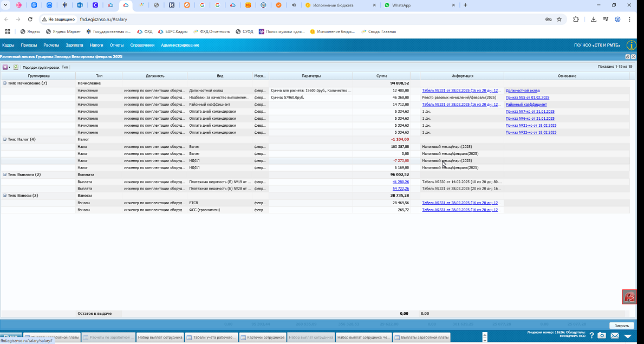644x344 pixels.
Task: Click the green refresh icon in grid toolbar
Action: pyautogui.click(x=16, y=67)
